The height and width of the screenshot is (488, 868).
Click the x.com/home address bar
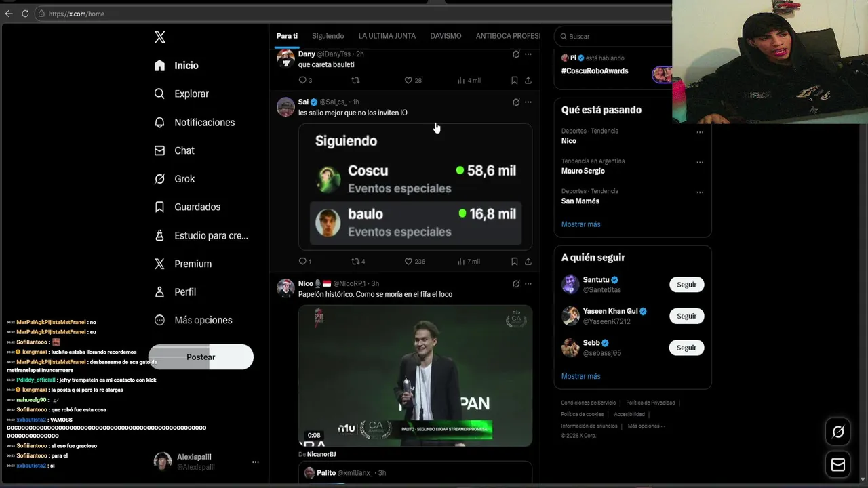pyautogui.click(x=353, y=14)
